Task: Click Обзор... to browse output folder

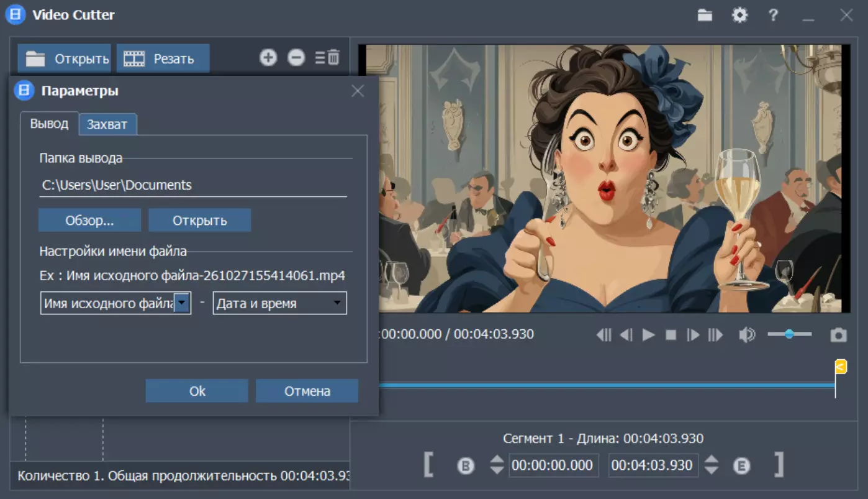Action: point(90,220)
